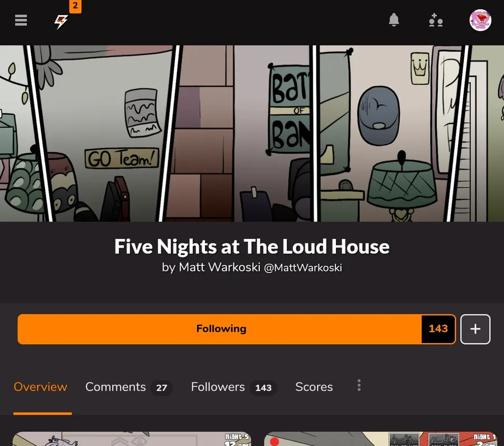The height and width of the screenshot is (446, 504).
Task: Open the Night 1 screenshot thumbnail
Action: coord(381,439)
